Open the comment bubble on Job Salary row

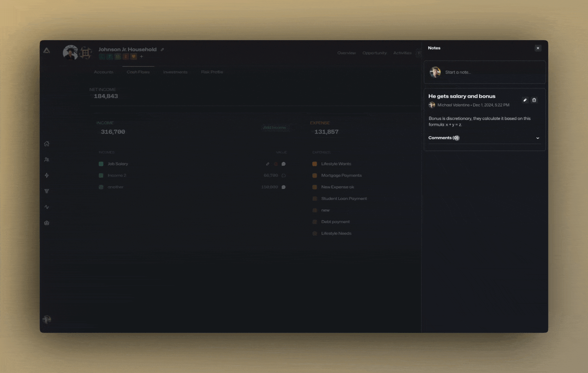click(x=284, y=164)
